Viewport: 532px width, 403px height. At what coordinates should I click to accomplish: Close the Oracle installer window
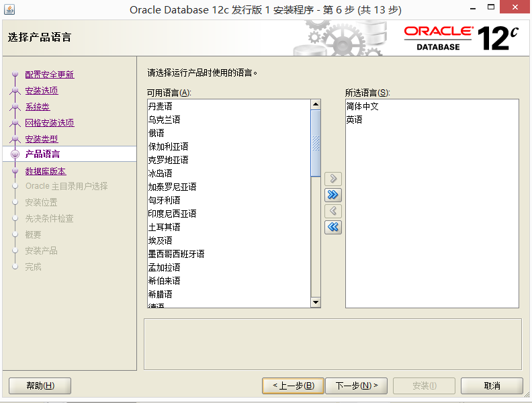click(515, 7)
